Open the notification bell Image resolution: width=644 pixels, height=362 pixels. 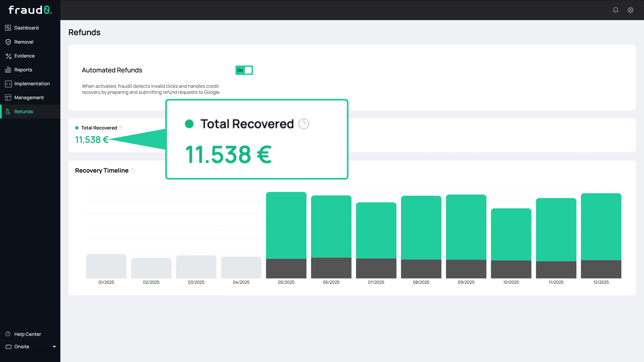click(615, 10)
